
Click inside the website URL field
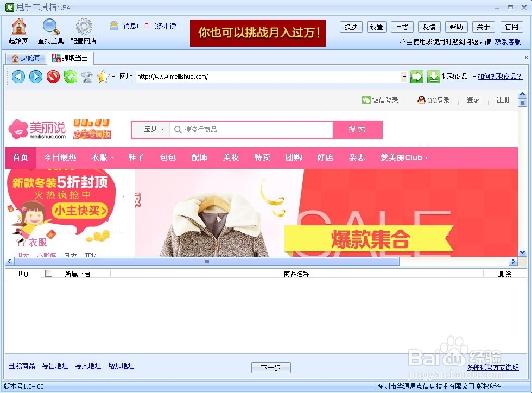(x=244, y=76)
